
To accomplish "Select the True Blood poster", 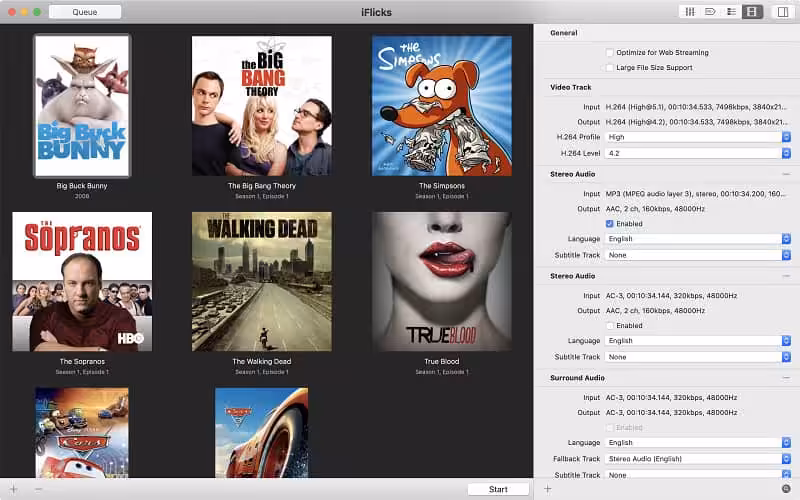I will 442,282.
